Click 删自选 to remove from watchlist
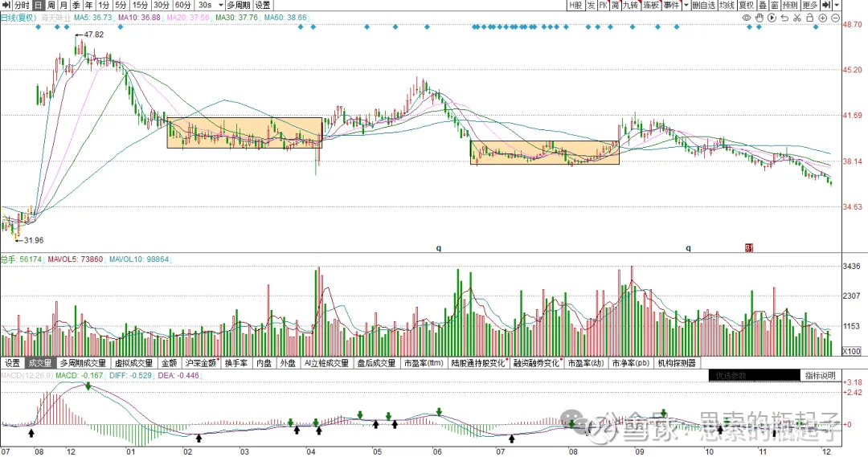This screenshot has width=868, height=457. pos(703,5)
